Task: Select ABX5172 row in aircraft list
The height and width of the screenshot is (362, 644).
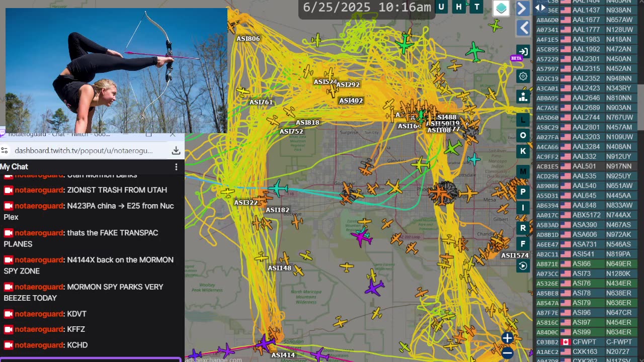Action: pyautogui.click(x=586, y=215)
